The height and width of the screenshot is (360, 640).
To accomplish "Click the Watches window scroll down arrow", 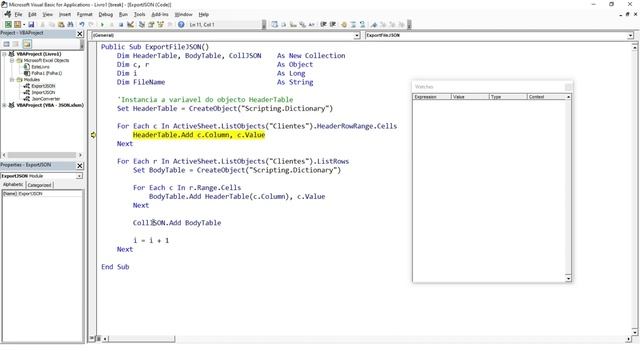I will pos(568,278).
